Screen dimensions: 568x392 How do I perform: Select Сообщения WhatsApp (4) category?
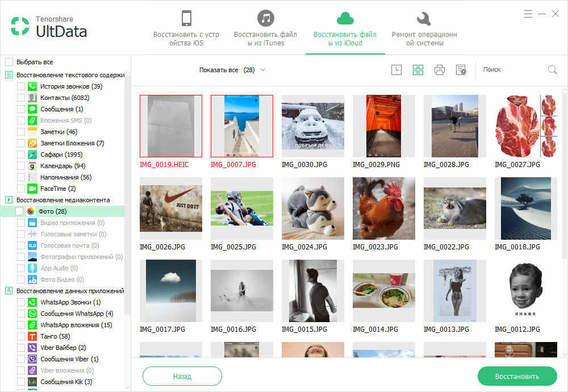click(x=77, y=314)
